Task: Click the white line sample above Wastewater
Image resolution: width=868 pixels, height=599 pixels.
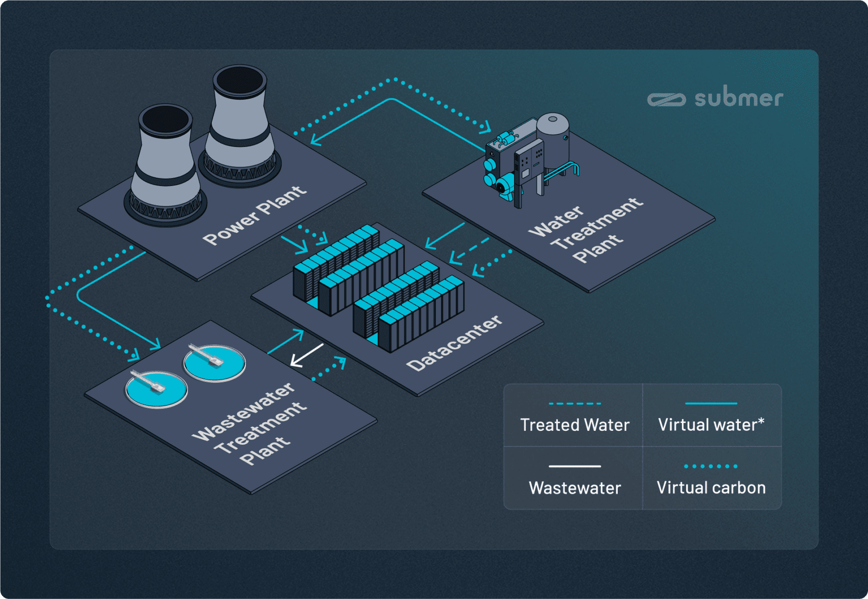Action: (575, 466)
